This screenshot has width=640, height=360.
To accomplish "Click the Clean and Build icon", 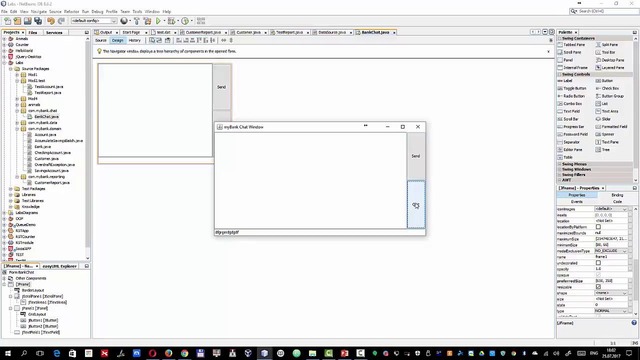I will click(147, 21).
